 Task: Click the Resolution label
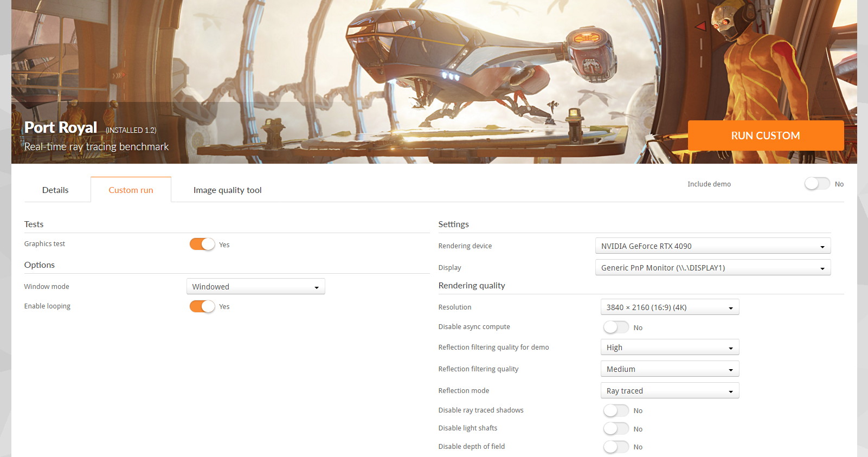point(455,307)
